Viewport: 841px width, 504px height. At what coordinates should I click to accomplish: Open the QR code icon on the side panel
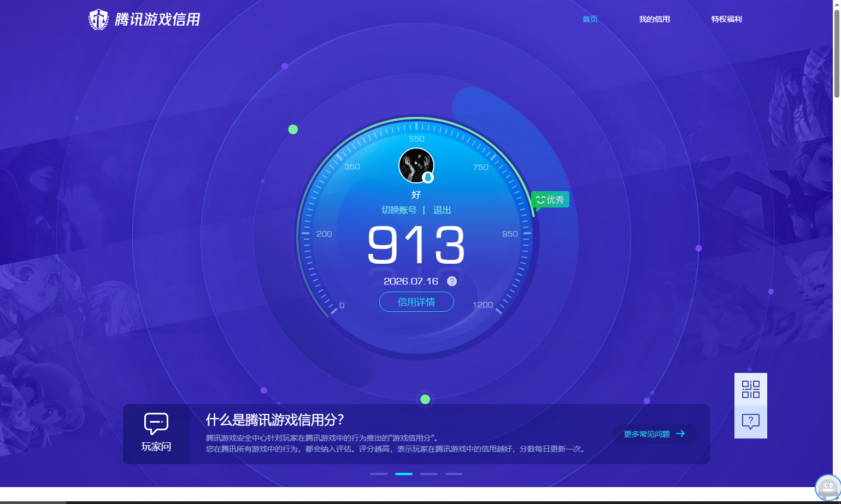pos(751,389)
